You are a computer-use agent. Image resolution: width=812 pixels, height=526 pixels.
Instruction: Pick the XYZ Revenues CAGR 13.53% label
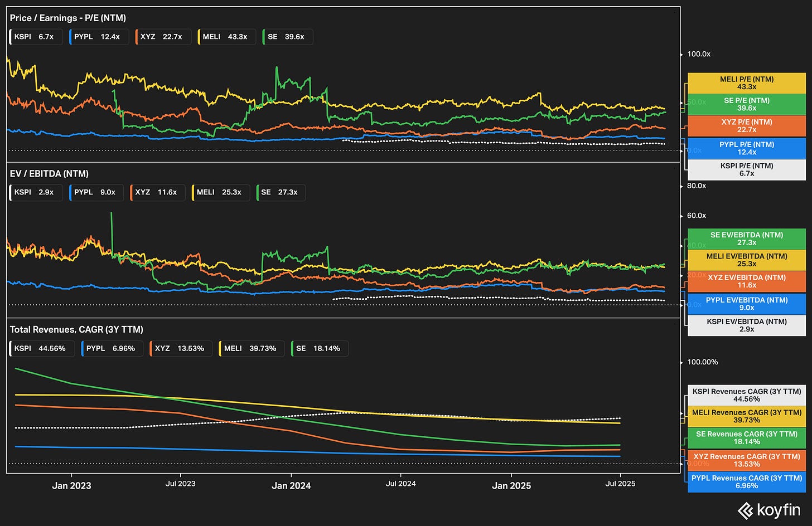pos(747,460)
